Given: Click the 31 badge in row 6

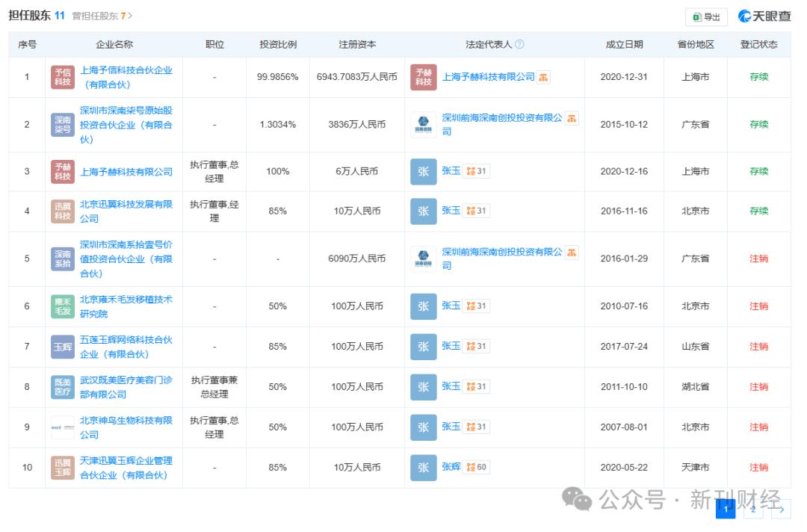Looking at the screenshot, I should tap(476, 306).
